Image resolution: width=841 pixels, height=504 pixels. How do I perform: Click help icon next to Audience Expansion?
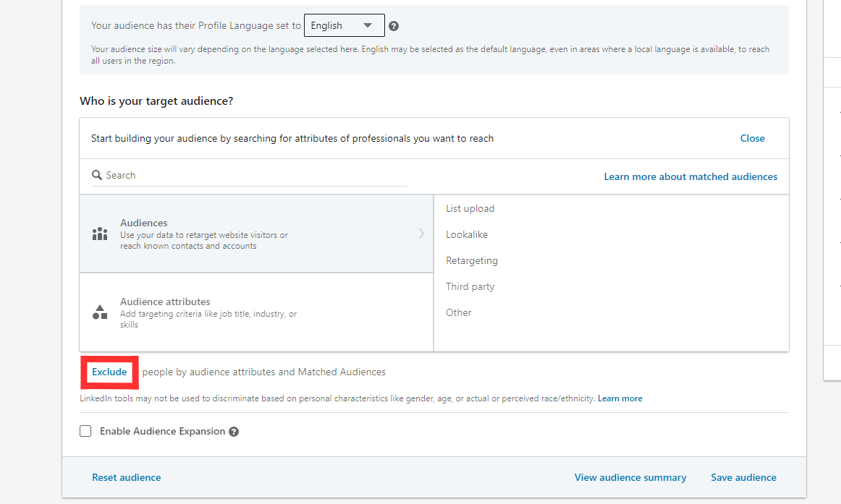[234, 432]
